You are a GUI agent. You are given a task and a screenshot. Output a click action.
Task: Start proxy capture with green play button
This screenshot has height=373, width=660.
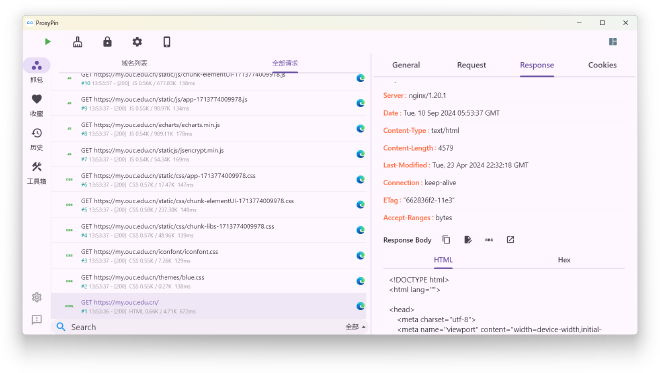[48, 42]
